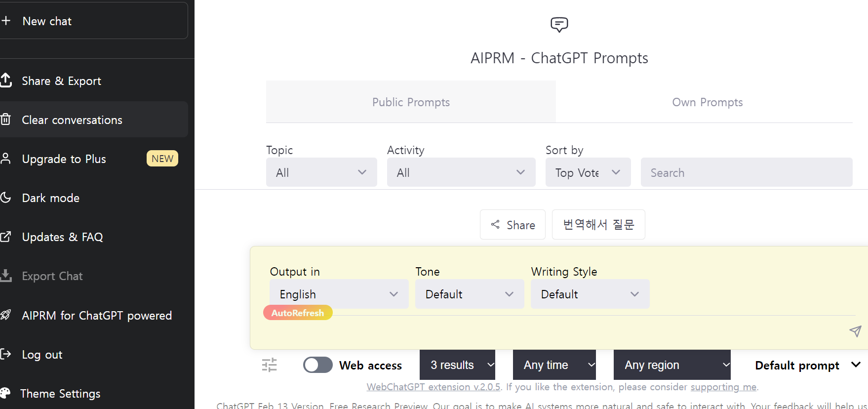868x409 pixels.
Task: Click the download icon beside Export Chat
Action: point(5,276)
